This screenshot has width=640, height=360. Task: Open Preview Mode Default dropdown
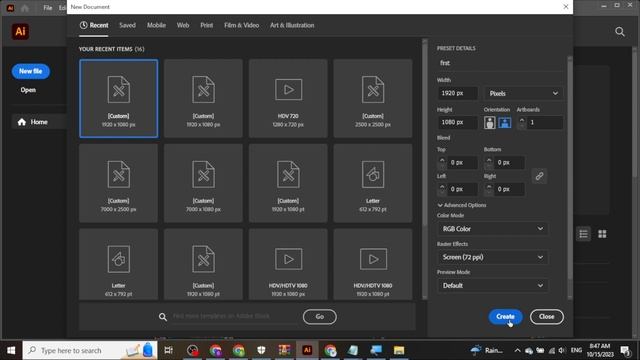coord(493,285)
